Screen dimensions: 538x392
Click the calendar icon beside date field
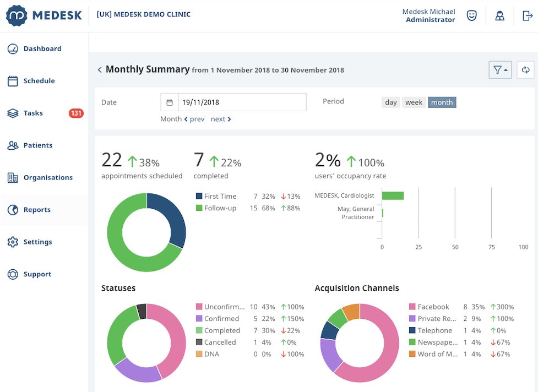170,102
